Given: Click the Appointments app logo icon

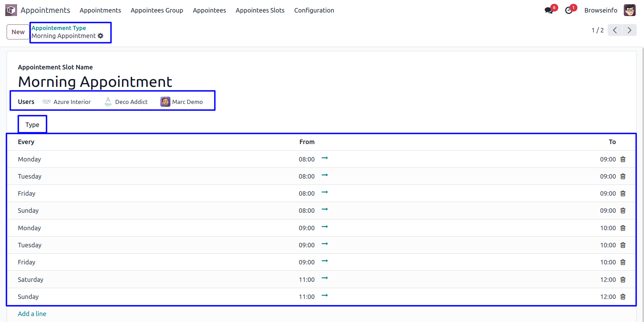Looking at the screenshot, I should [11, 10].
